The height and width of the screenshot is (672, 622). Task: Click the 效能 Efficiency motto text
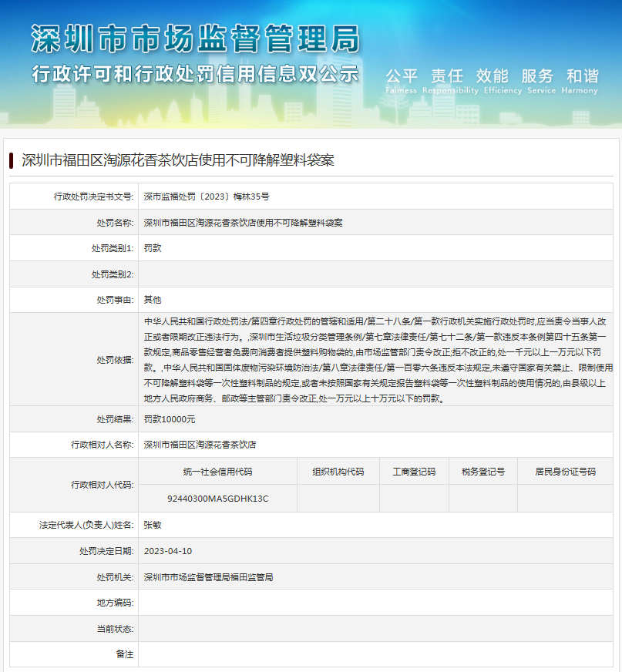click(503, 81)
